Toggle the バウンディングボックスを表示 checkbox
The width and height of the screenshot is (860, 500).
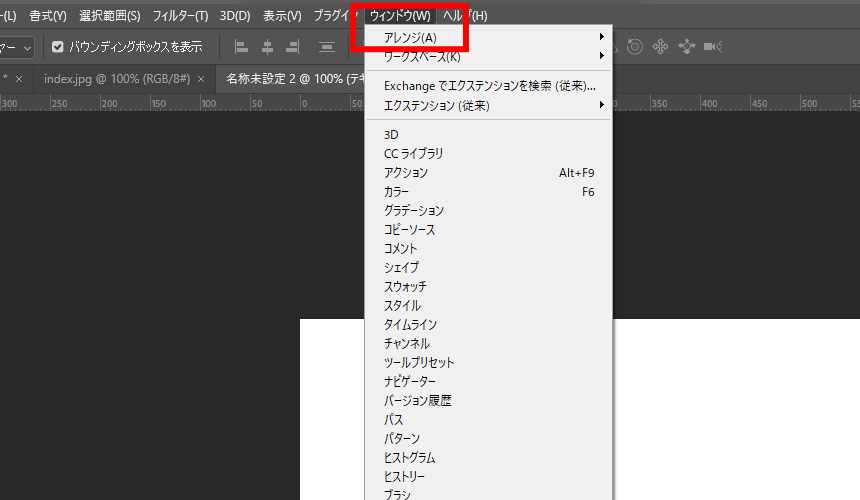(x=58, y=47)
